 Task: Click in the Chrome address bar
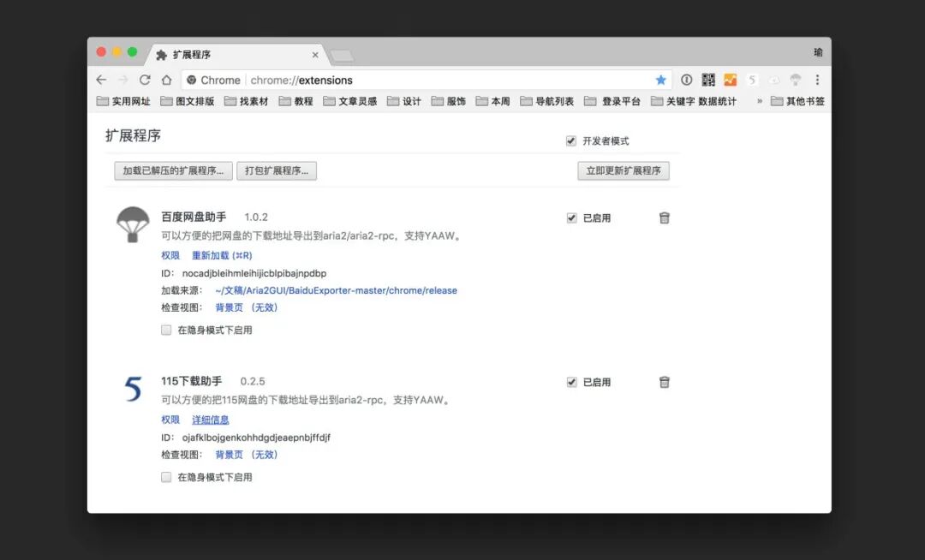tap(343, 80)
